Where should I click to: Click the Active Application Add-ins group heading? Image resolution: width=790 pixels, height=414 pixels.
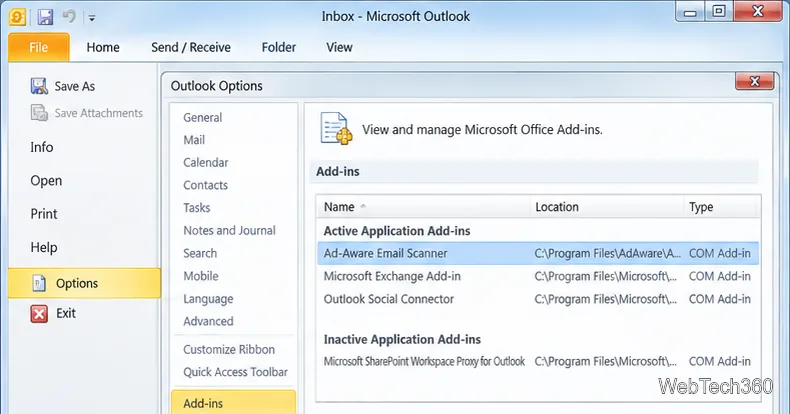point(397,231)
